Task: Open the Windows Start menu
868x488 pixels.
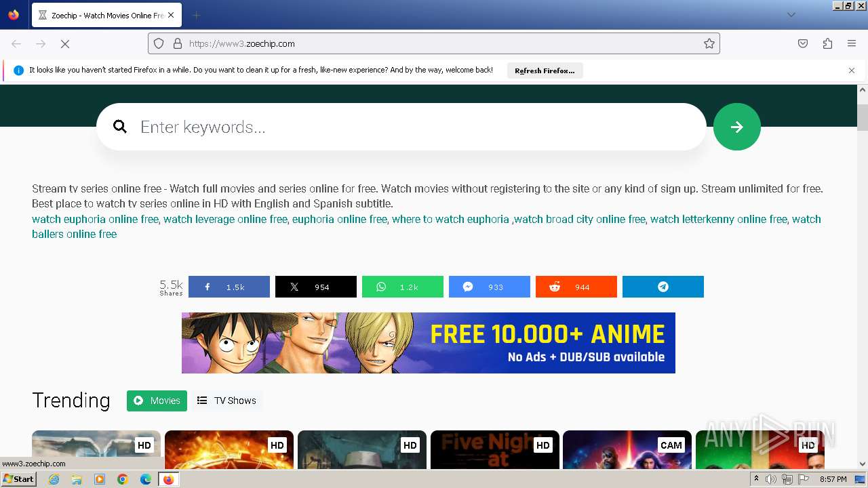Action: pos(18,479)
